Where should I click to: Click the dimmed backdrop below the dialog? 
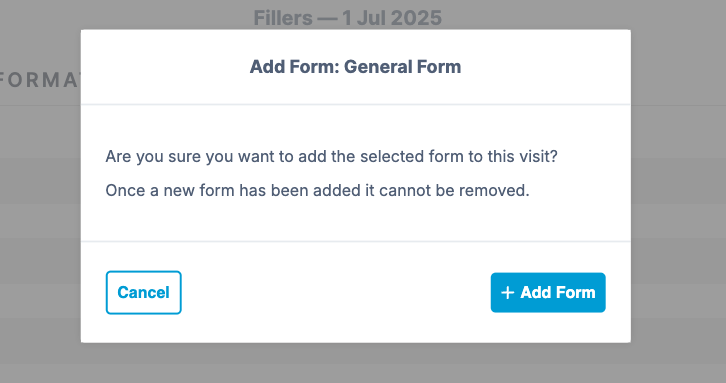tap(356, 363)
